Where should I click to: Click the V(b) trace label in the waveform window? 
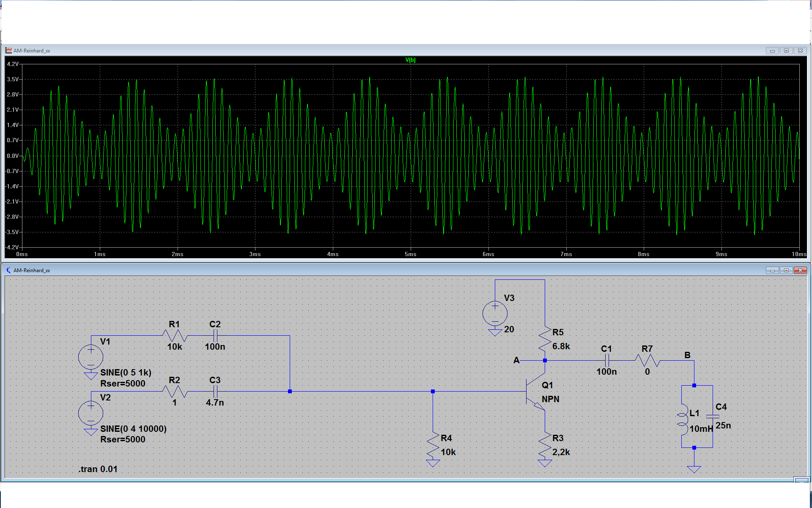(410, 60)
